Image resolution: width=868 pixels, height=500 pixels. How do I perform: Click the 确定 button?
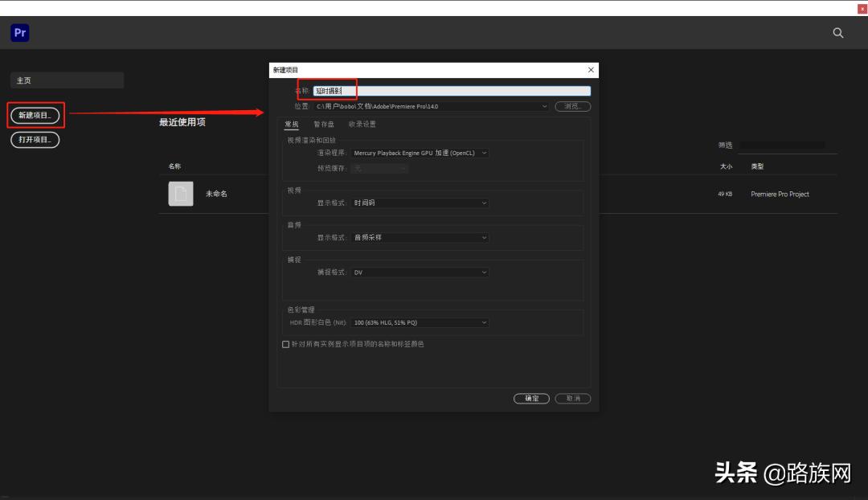pos(531,399)
